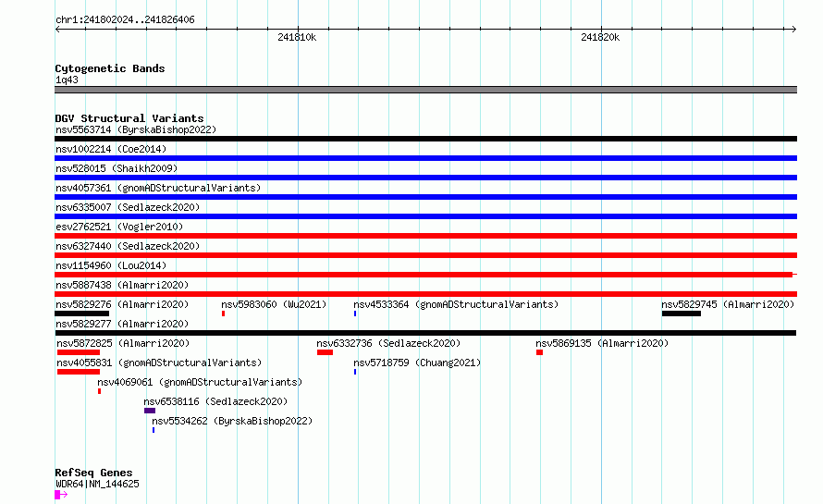Click the nsv6538116 (Sedlazeck2020) label
823x504 pixels.
[x=215, y=401]
